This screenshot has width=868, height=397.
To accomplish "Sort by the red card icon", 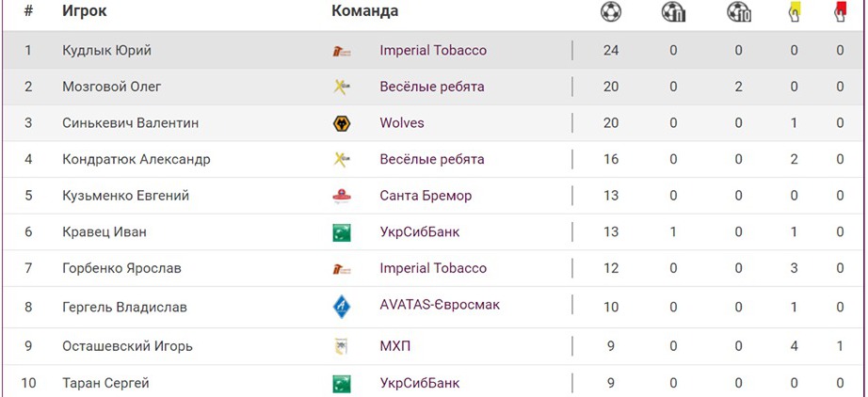I will (840, 12).
